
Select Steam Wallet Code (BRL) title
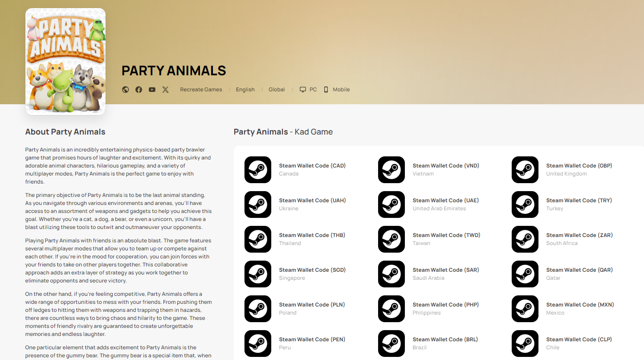(x=445, y=340)
